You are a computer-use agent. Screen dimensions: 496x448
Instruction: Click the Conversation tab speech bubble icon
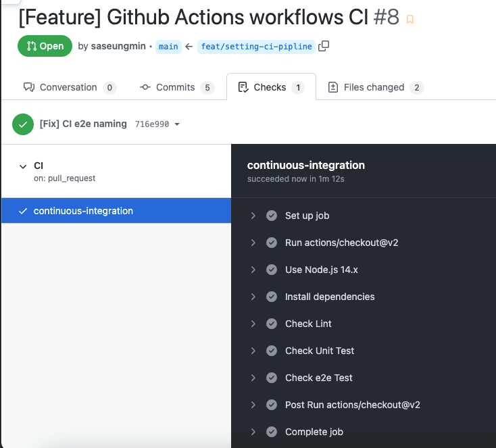pos(29,87)
